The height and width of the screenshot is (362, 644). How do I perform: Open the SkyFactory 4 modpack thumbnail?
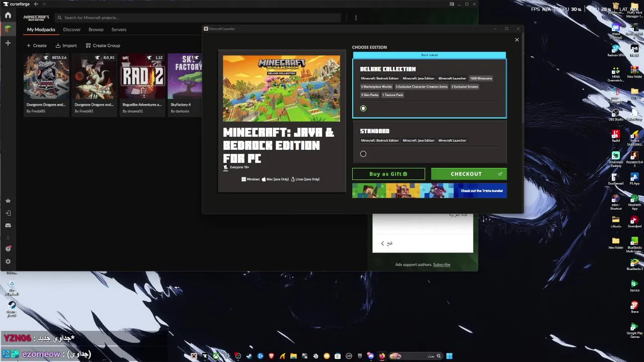[185, 76]
